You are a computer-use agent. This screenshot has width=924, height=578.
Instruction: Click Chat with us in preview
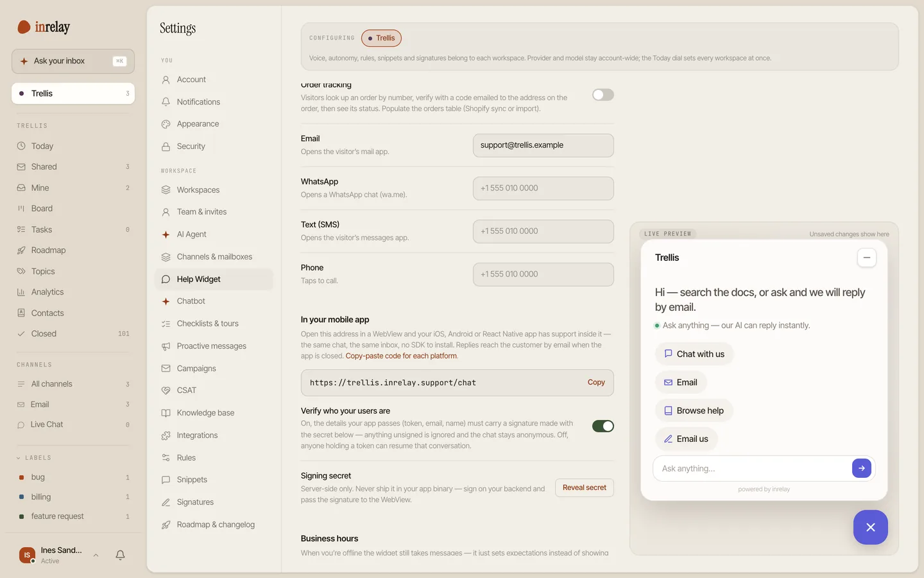[x=694, y=354]
